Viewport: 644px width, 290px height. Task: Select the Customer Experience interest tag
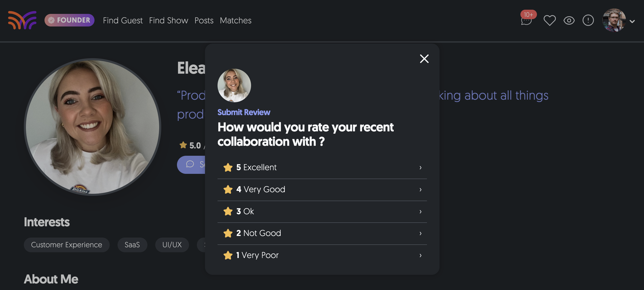coord(66,245)
